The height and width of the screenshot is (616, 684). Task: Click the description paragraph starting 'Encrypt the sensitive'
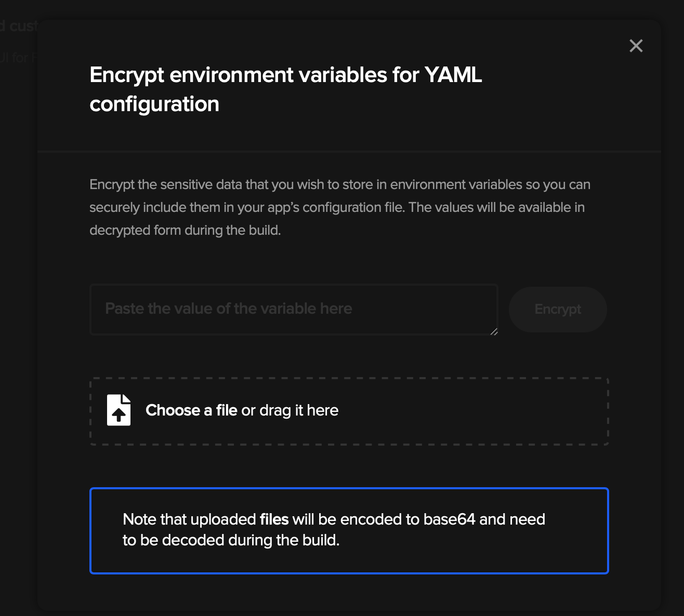pyautogui.click(x=340, y=207)
